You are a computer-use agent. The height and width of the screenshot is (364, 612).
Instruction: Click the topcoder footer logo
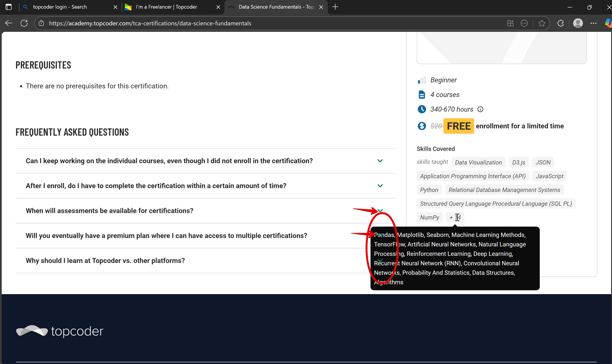click(60, 331)
